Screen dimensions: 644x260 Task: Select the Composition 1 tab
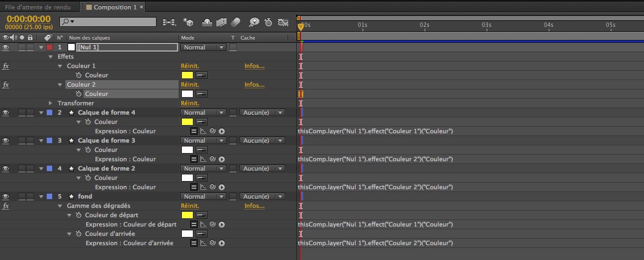click(x=114, y=7)
